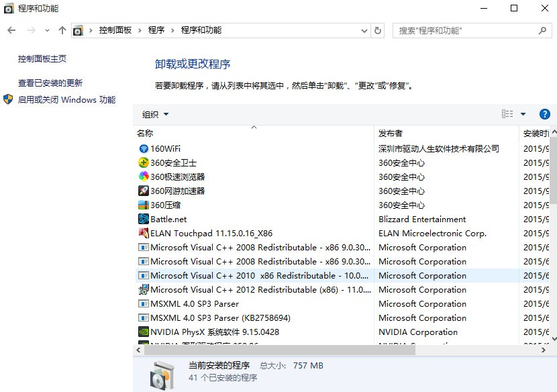
Task: Open the view options dropdown arrow
Action: pos(523,114)
